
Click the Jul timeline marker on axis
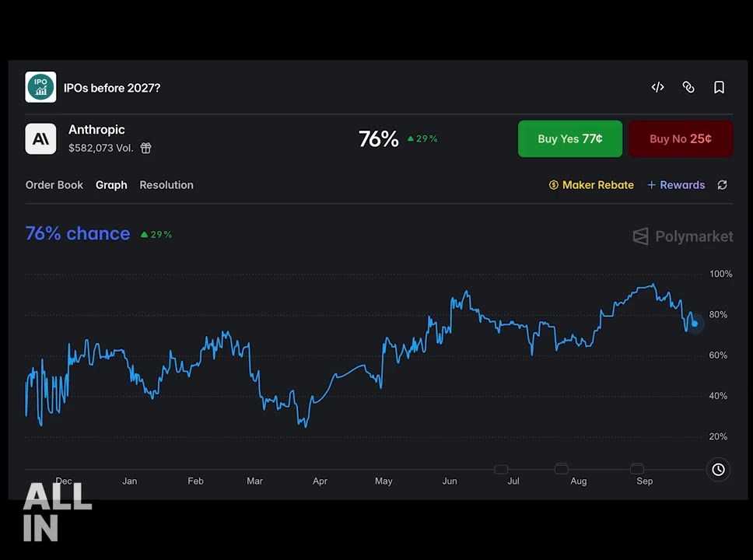click(501, 469)
